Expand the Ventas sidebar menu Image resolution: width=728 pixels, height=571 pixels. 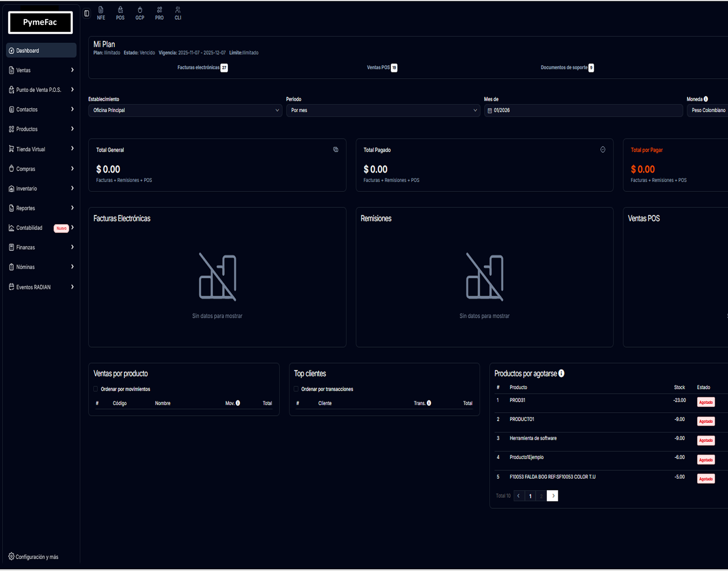41,70
